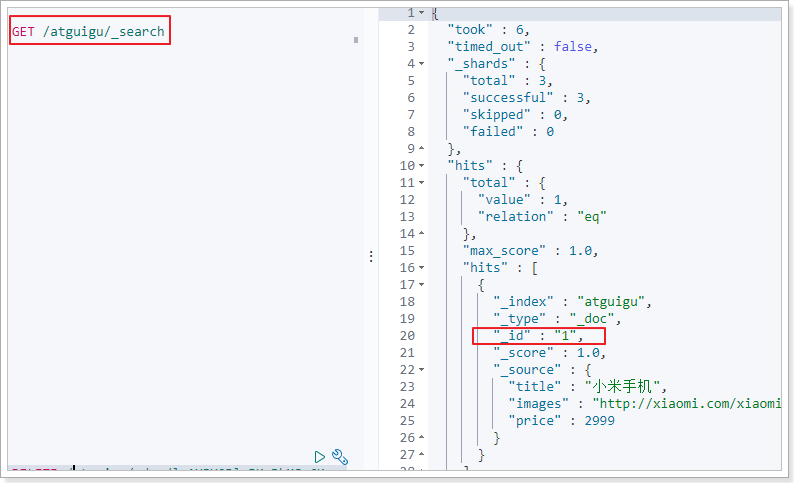Click the "relation" : "eq" line

(542, 217)
